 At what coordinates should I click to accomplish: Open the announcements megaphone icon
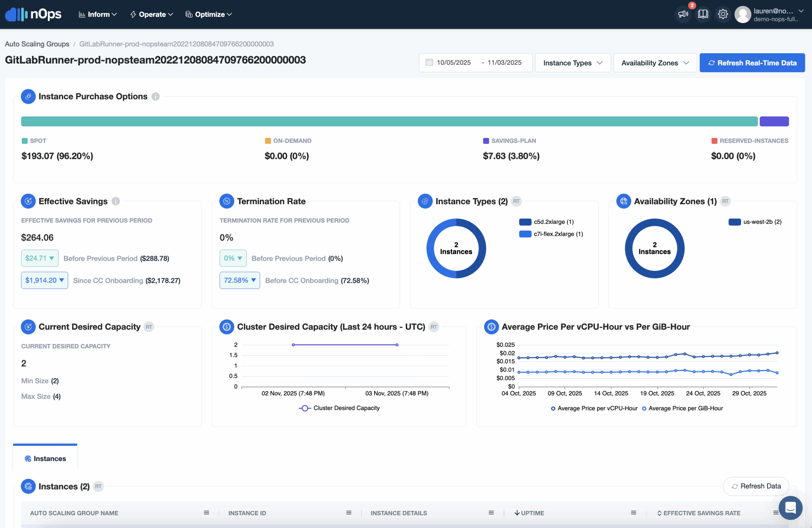point(683,14)
